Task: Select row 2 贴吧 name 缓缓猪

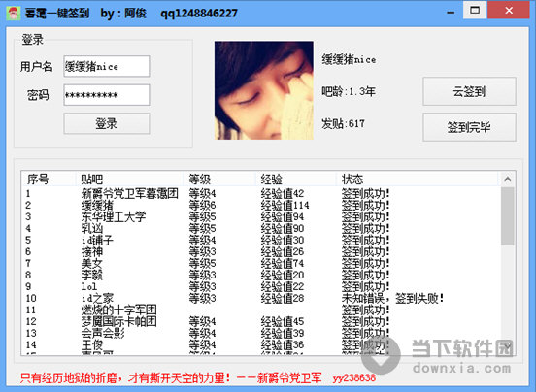Action: [97, 206]
